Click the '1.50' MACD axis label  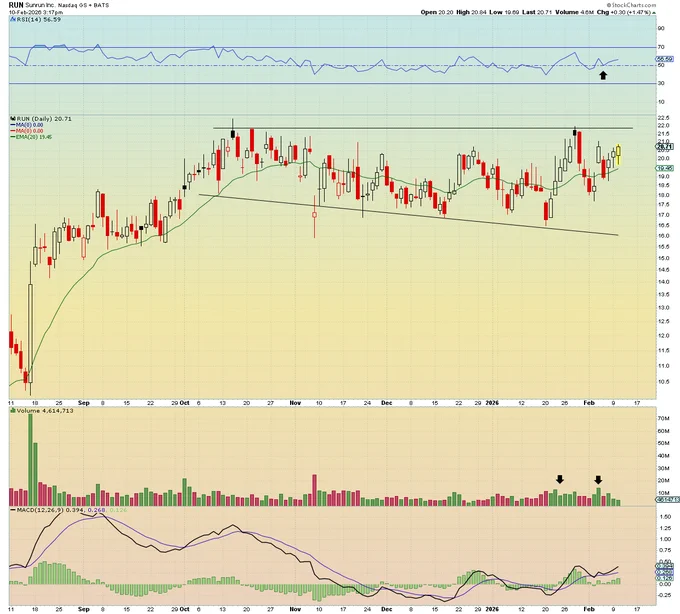665,517
